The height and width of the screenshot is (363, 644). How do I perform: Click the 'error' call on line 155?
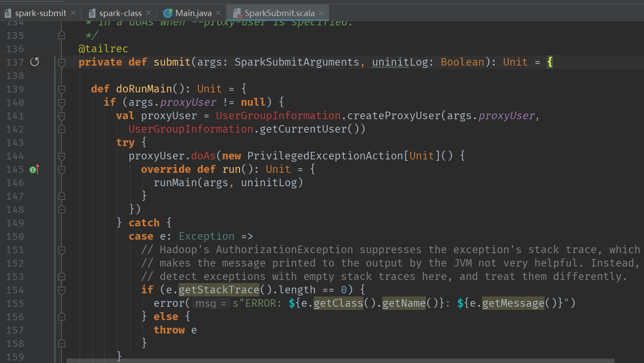point(169,303)
